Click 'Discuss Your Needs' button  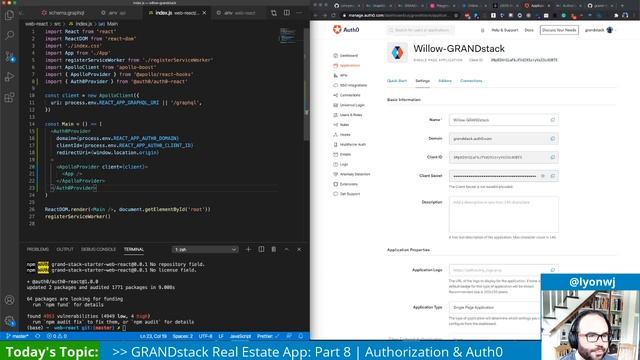559,30
